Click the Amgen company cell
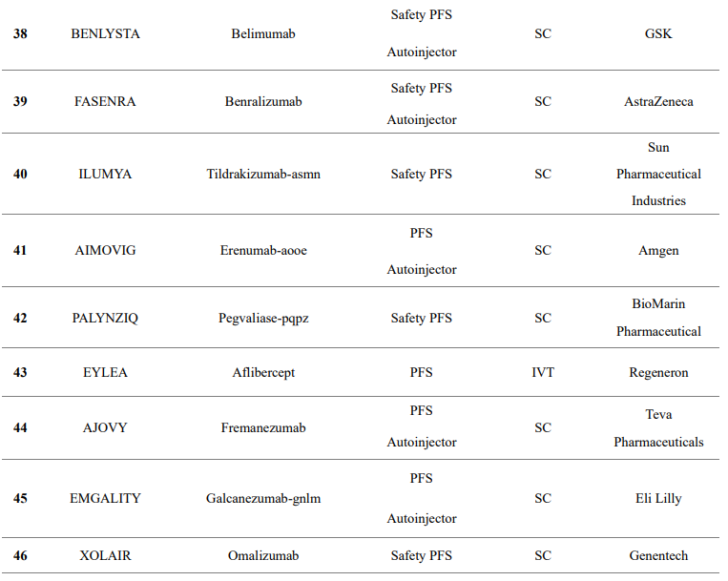This screenshot has height=581, width=728. point(658,250)
